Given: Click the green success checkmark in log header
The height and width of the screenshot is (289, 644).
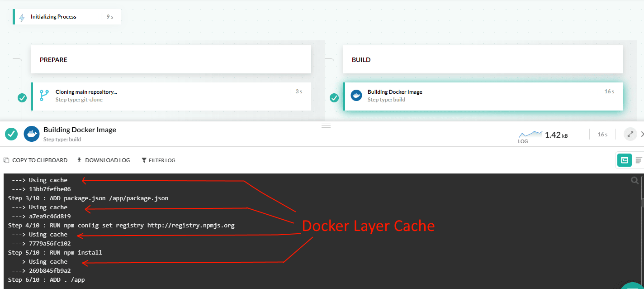Looking at the screenshot, I should (x=11, y=134).
